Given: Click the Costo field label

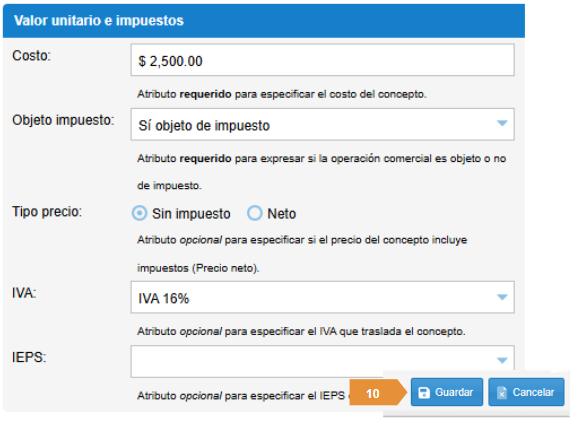Looking at the screenshot, I should (x=32, y=56).
